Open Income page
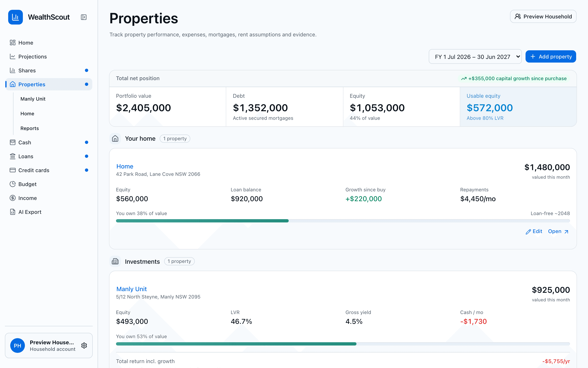Screen dimensions: 588x368 click(x=49, y=198)
